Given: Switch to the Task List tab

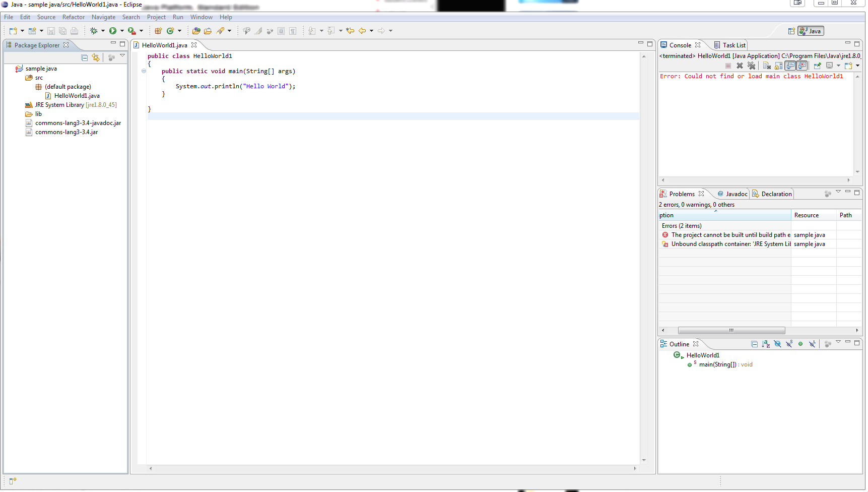Looking at the screenshot, I should click(733, 45).
